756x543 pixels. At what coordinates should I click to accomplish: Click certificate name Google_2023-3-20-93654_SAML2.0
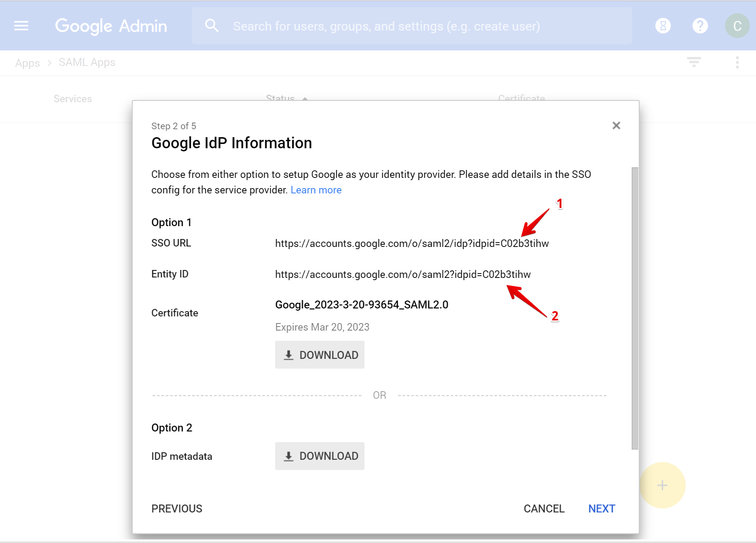(x=362, y=304)
